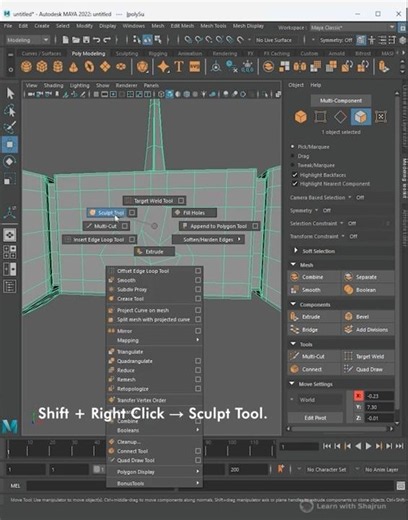Click the Edit Pivot button
Screen dimensions: 408x520
pos(315,418)
